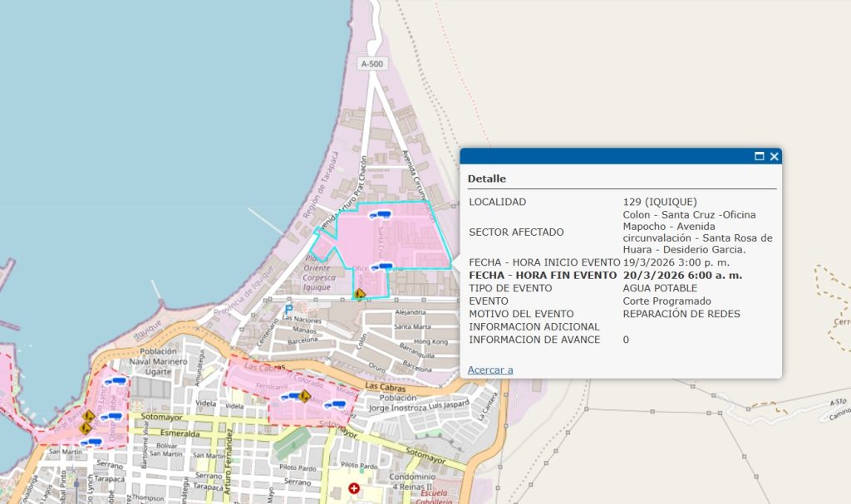Click the "Acercar a" zoom link
Screen dimensions: 851x504
490,369
